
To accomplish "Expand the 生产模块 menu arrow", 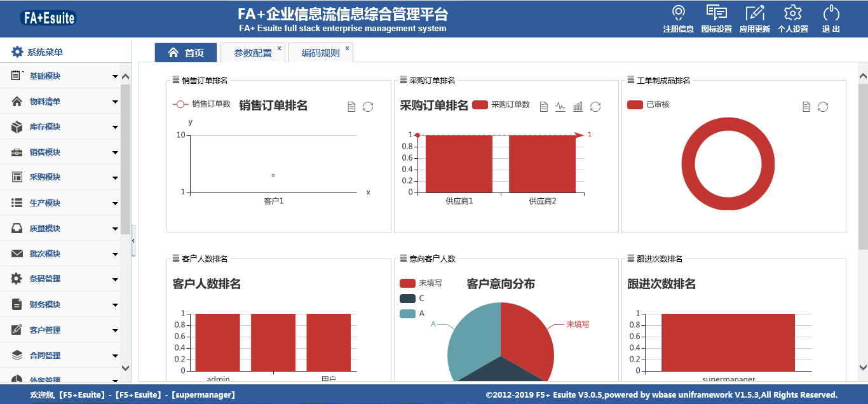I will pos(115,203).
